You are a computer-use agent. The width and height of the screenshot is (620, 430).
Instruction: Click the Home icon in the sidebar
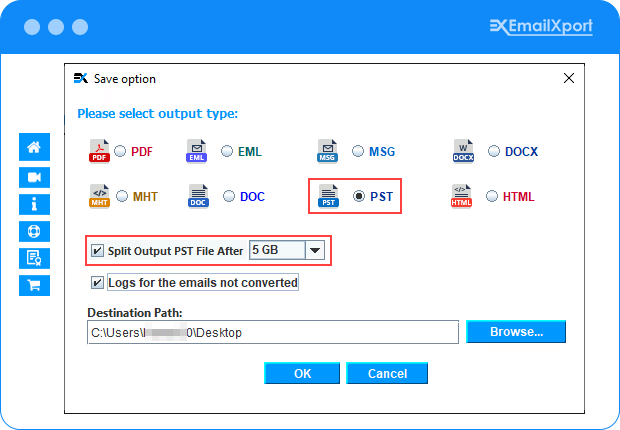point(35,147)
